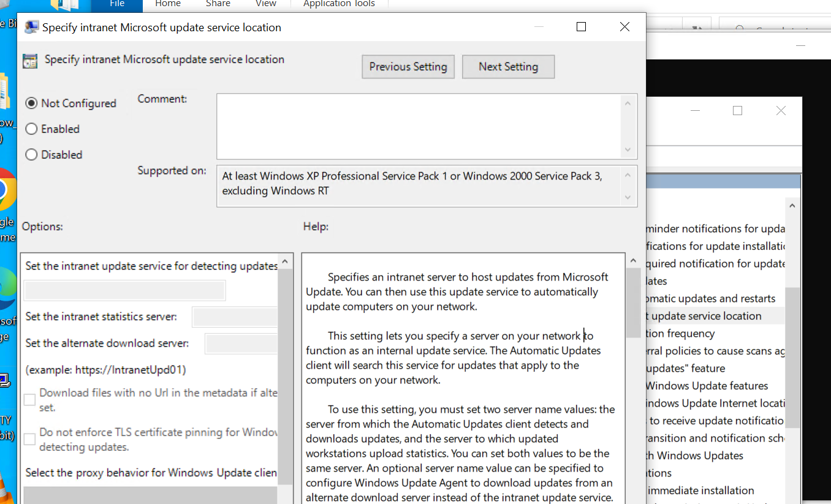Click the policy dialog title bar icon
This screenshot has height=504, width=831.
(x=31, y=28)
